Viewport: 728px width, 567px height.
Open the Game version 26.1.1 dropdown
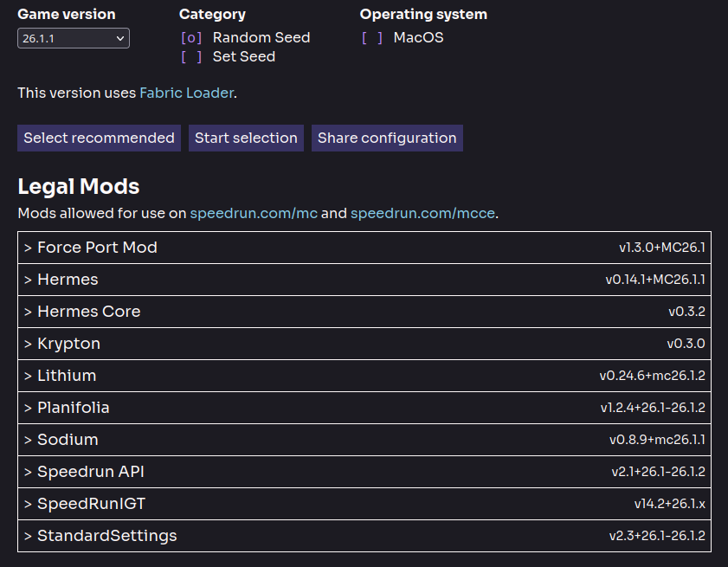pyautogui.click(x=74, y=38)
